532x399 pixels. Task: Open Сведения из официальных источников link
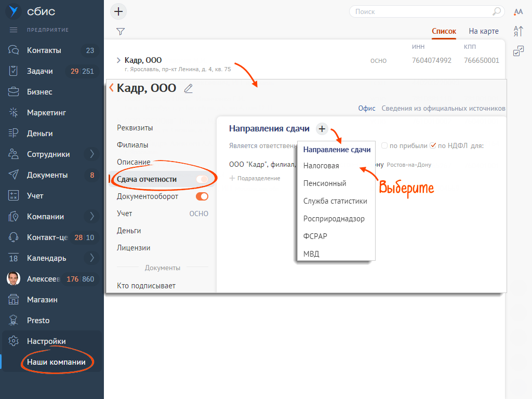pyautogui.click(x=443, y=109)
